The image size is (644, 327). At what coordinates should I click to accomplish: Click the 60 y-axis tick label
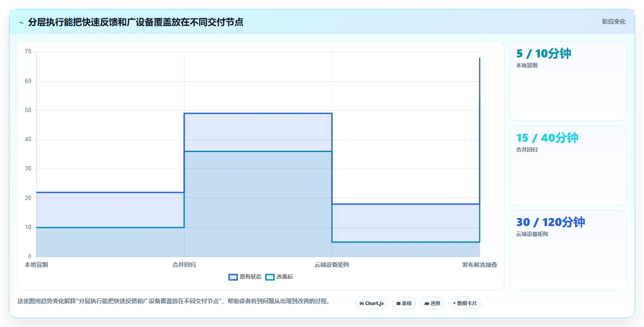pyautogui.click(x=28, y=81)
